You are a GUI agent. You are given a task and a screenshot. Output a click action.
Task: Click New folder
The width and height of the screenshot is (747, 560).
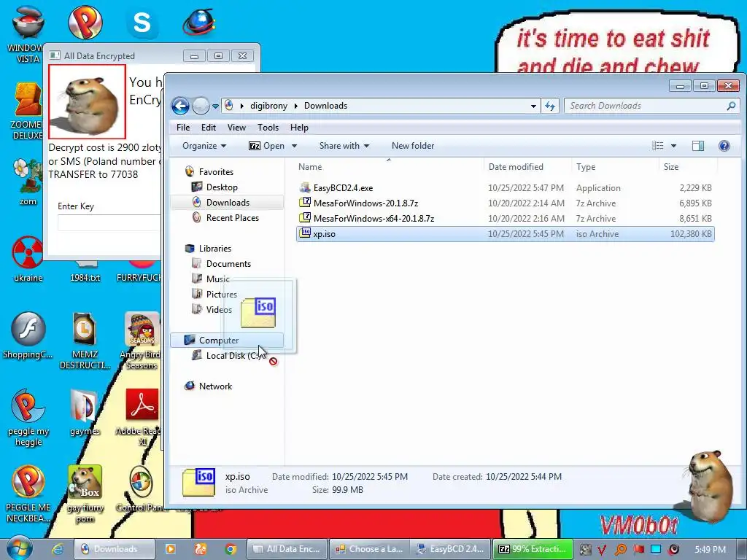pyautogui.click(x=413, y=146)
